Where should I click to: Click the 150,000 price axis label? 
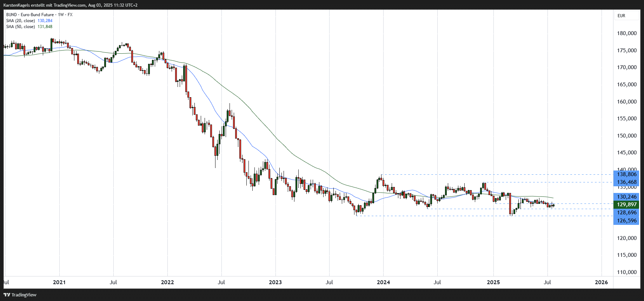627,136
